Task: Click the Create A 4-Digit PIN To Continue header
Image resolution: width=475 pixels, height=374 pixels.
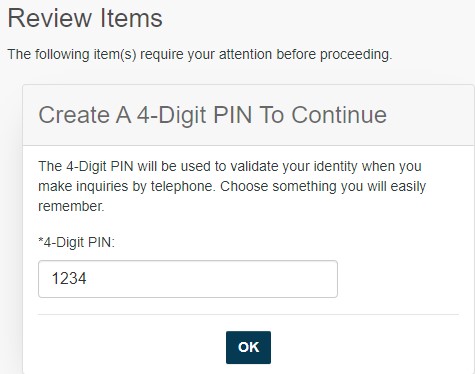Action: [x=213, y=115]
